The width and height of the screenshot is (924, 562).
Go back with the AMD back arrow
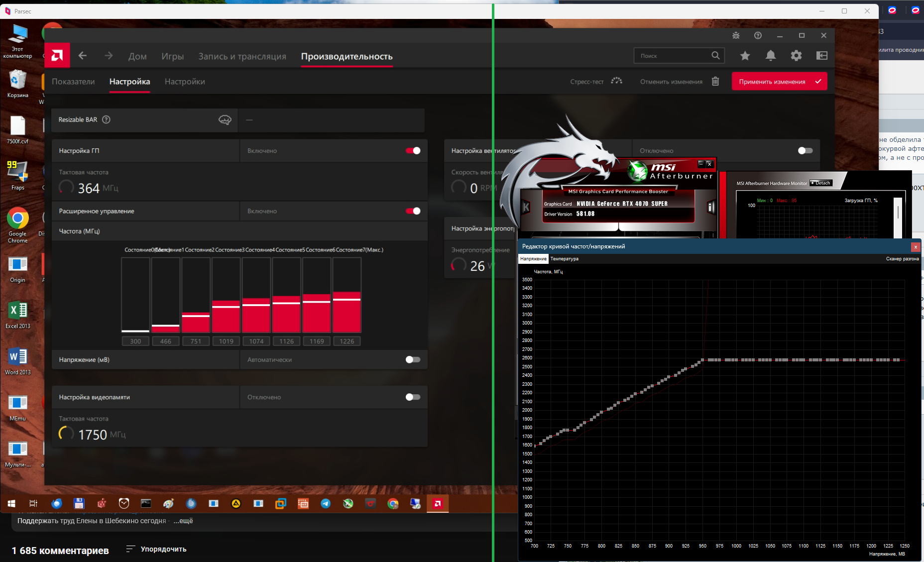coord(83,56)
